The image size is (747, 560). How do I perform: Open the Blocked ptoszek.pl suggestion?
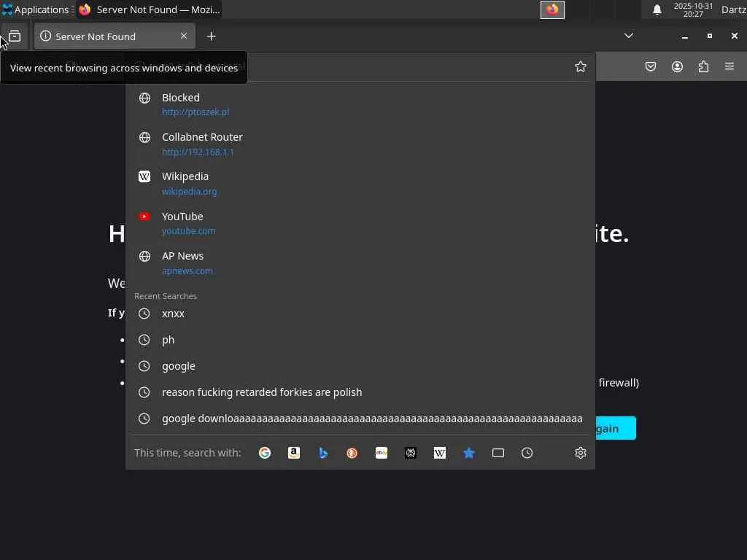(x=360, y=104)
